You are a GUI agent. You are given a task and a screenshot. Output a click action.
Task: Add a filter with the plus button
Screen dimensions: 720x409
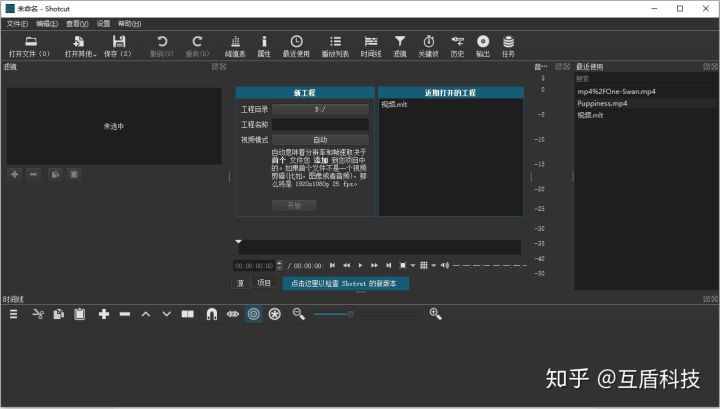click(15, 174)
